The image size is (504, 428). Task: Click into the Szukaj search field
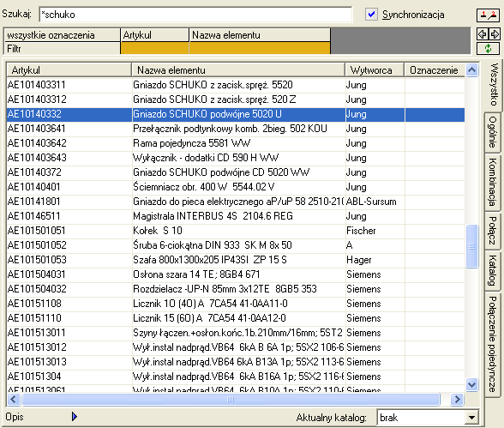pos(195,15)
